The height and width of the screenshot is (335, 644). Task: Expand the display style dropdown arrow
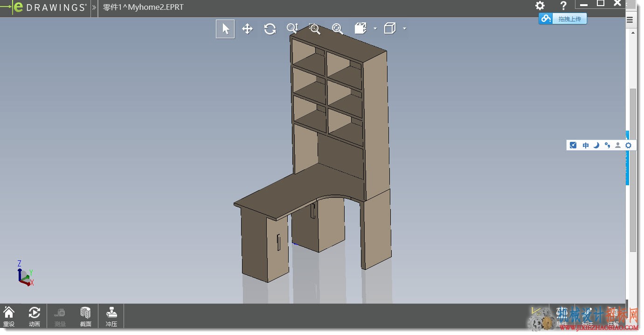tap(404, 28)
